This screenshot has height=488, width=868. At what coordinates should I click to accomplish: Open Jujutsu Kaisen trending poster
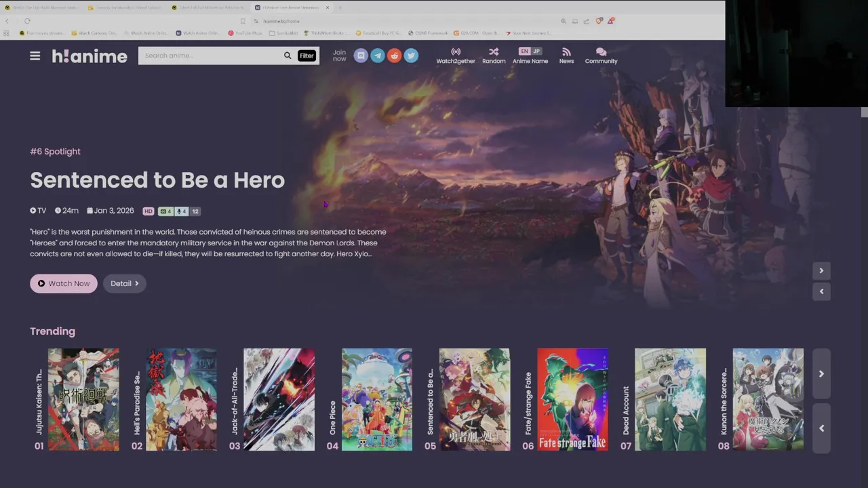pos(83,399)
